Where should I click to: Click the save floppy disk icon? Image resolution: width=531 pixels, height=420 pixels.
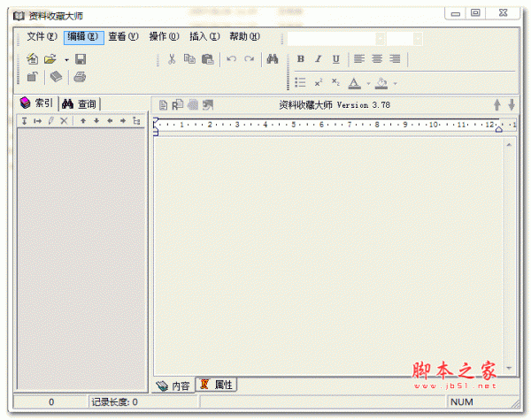pyautogui.click(x=81, y=59)
